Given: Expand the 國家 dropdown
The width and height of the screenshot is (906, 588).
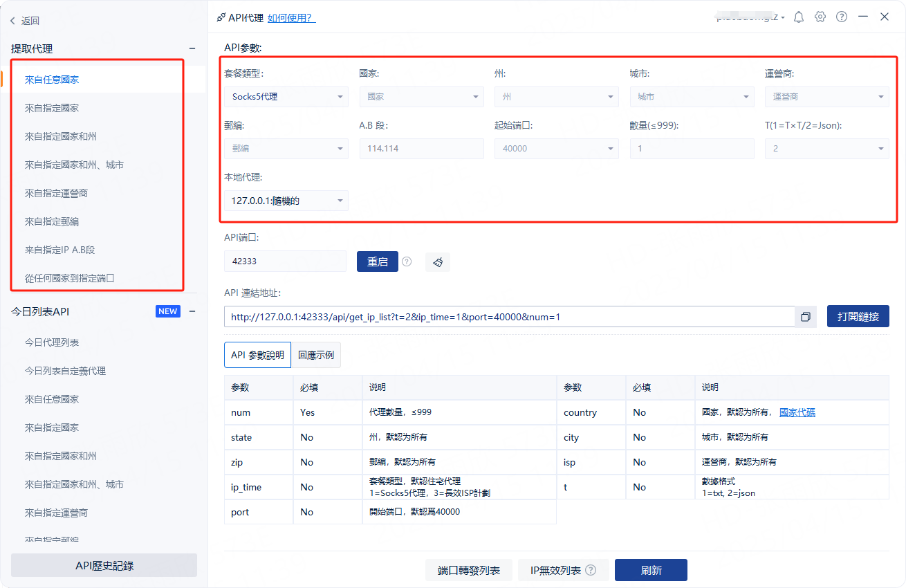Looking at the screenshot, I should 421,97.
